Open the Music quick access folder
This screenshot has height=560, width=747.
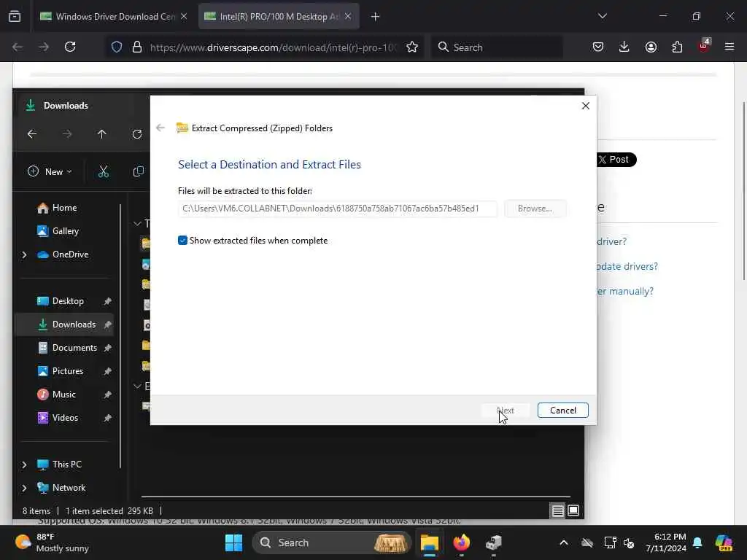(x=64, y=394)
